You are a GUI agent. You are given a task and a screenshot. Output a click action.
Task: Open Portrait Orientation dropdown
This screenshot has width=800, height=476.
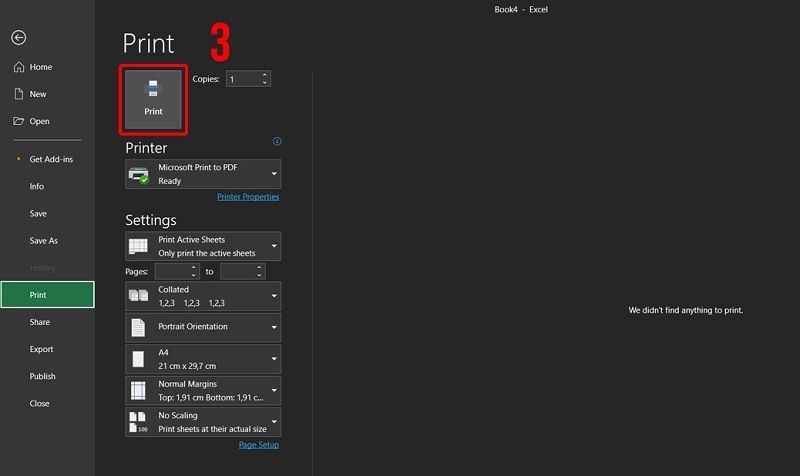pyautogui.click(x=203, y=327)
